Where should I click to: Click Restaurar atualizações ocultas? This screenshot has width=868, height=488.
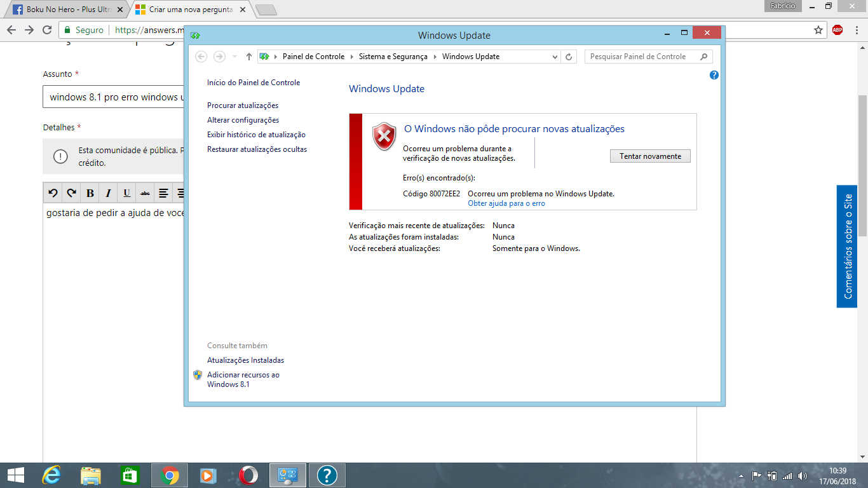click(x=257, y=149)
